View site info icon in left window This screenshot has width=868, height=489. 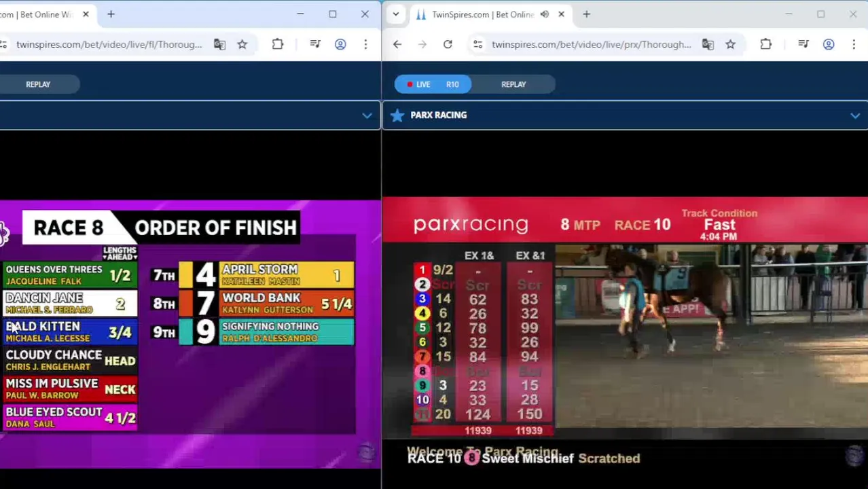[x=3, y=44]
